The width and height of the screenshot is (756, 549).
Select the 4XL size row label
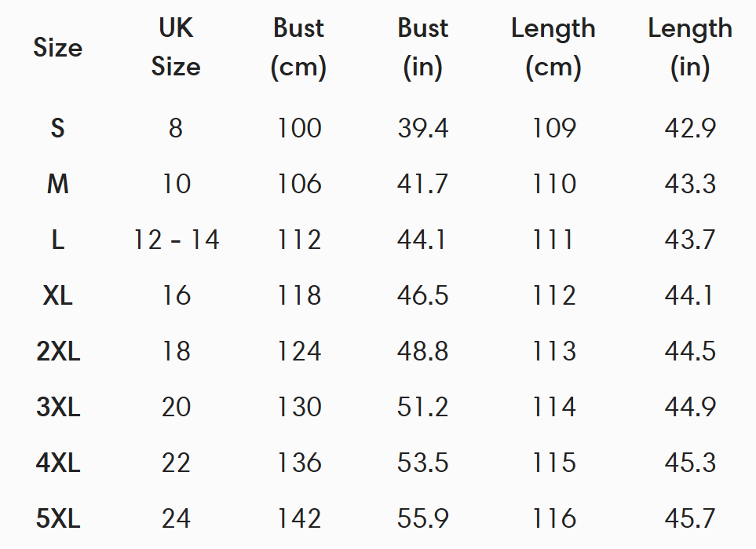pyautogui.click(x=57, y=463)
